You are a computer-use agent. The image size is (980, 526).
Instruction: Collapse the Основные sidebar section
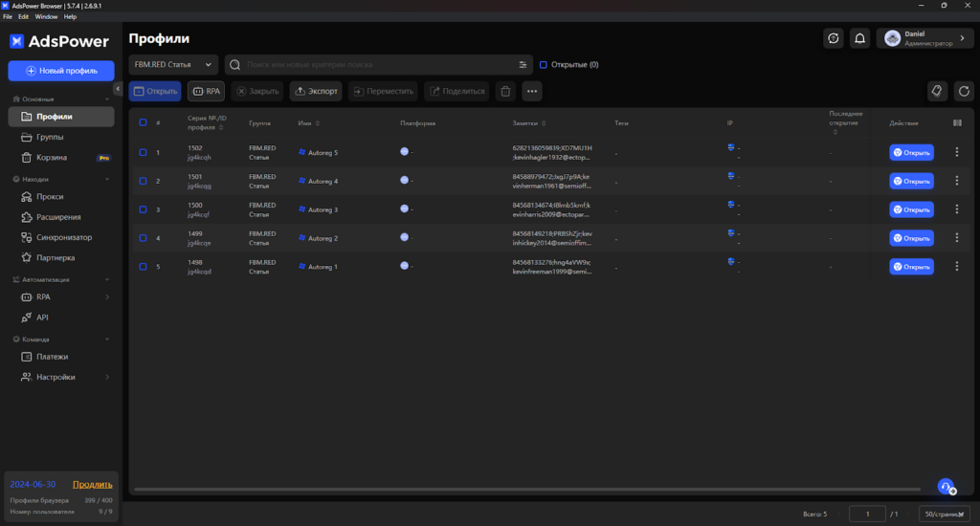click(107, 99)
